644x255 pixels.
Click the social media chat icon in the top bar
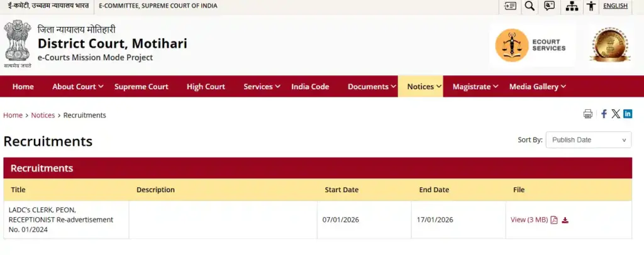coord(550,6)
